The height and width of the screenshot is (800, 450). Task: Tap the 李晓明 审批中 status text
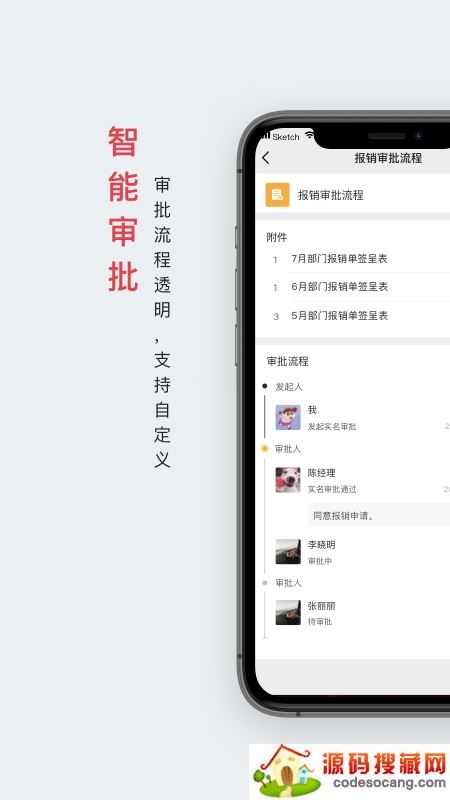click(320, 561)
